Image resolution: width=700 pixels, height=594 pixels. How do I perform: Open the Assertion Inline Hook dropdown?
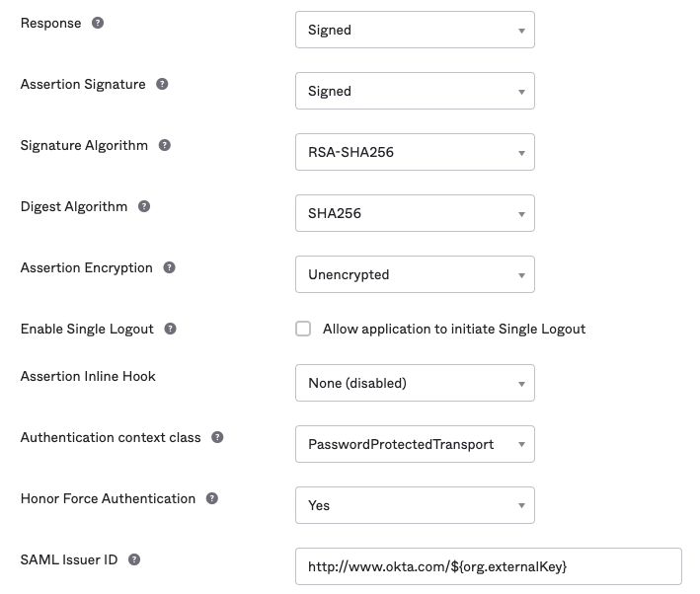pyautogui.click(x=415, y=383)
